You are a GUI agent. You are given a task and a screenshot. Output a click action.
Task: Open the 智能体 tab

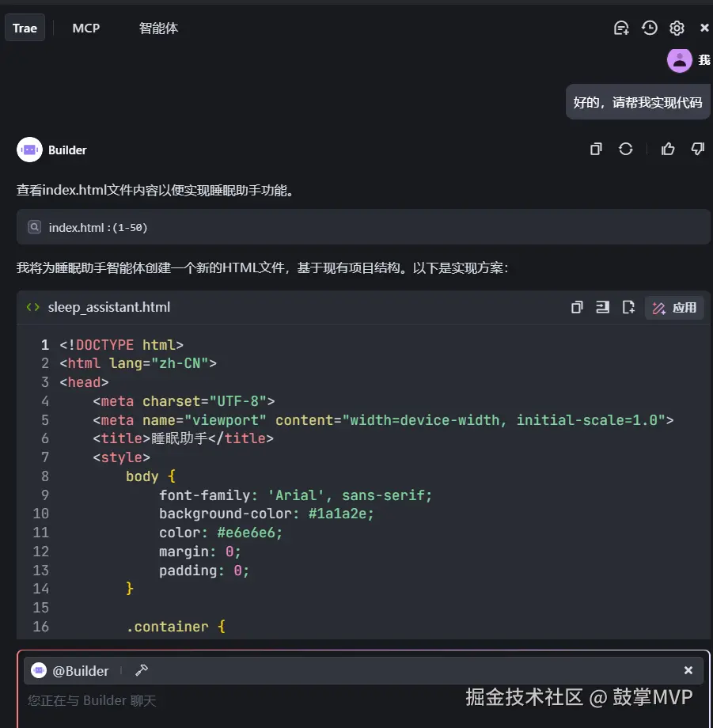[x=158, y=28]
